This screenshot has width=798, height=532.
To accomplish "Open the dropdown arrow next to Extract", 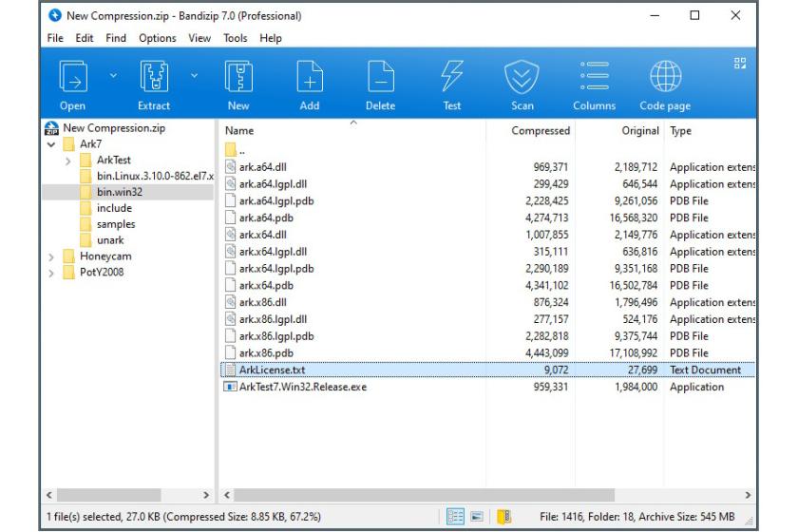I will tap(195, 75).
